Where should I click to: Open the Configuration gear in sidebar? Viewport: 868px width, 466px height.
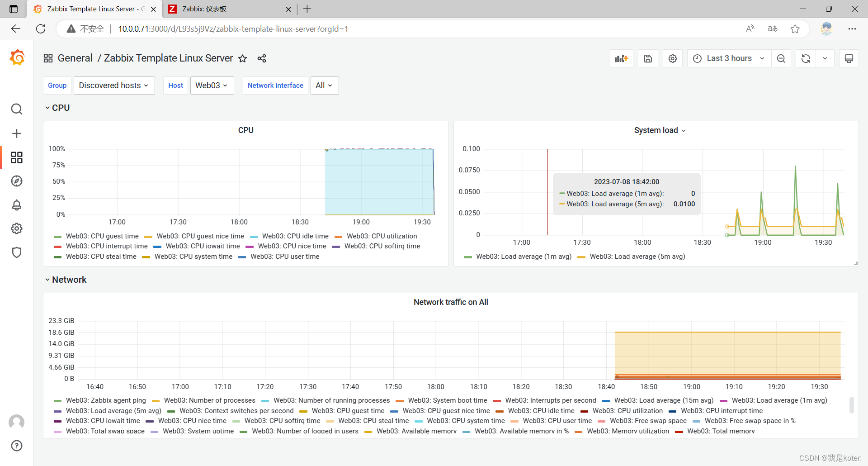17,228
